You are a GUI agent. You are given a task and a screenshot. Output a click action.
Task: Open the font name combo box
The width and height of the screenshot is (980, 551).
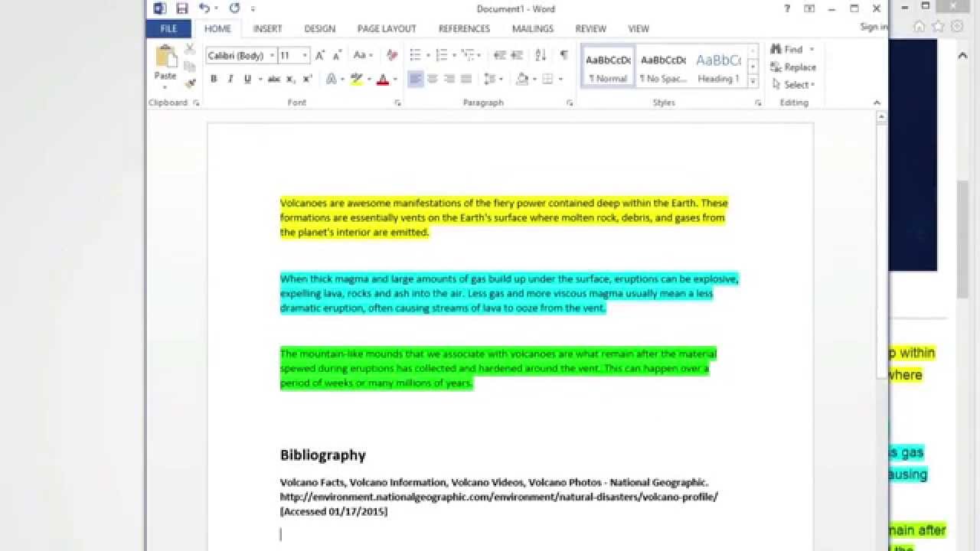[241, 55]
